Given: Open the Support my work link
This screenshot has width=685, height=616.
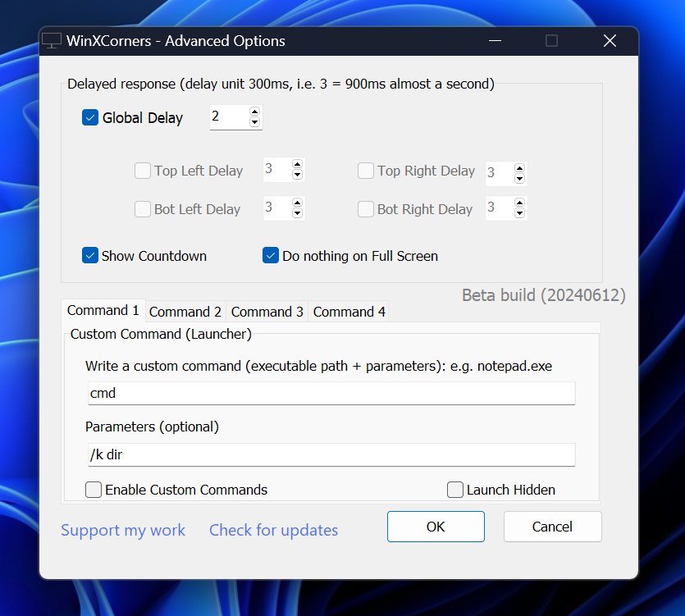Looking at the screenshot, I should (x=123, y=531).
